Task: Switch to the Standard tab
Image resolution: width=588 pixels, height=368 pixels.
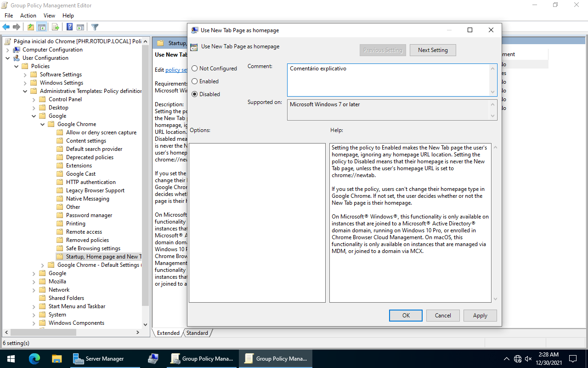Action: point(197,333)
